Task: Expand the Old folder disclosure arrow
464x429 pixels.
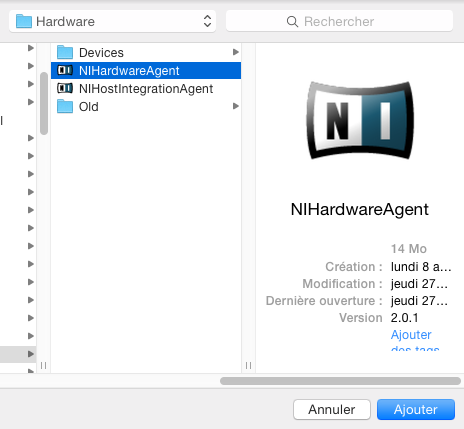Action: click(x=236, y=106)
